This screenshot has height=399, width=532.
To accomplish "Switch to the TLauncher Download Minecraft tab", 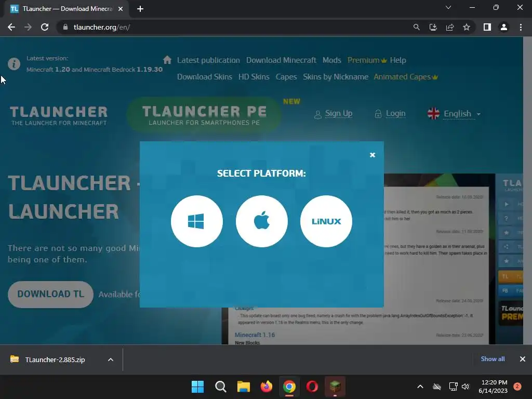I will coord(66,9).
